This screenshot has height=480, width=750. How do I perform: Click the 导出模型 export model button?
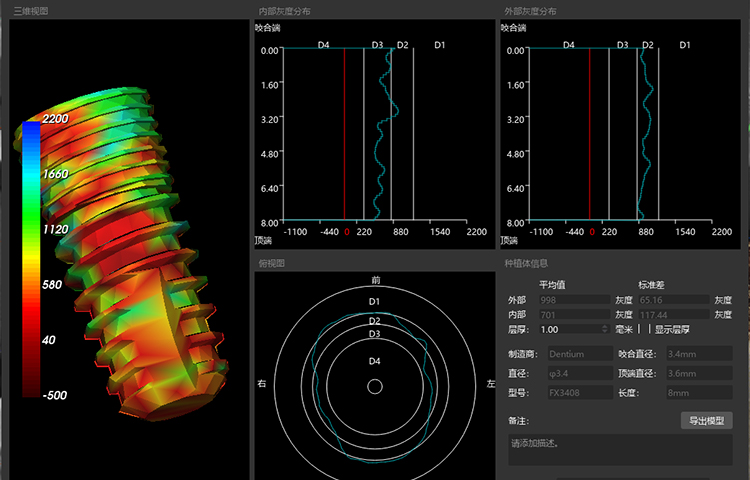pos(707,421)
